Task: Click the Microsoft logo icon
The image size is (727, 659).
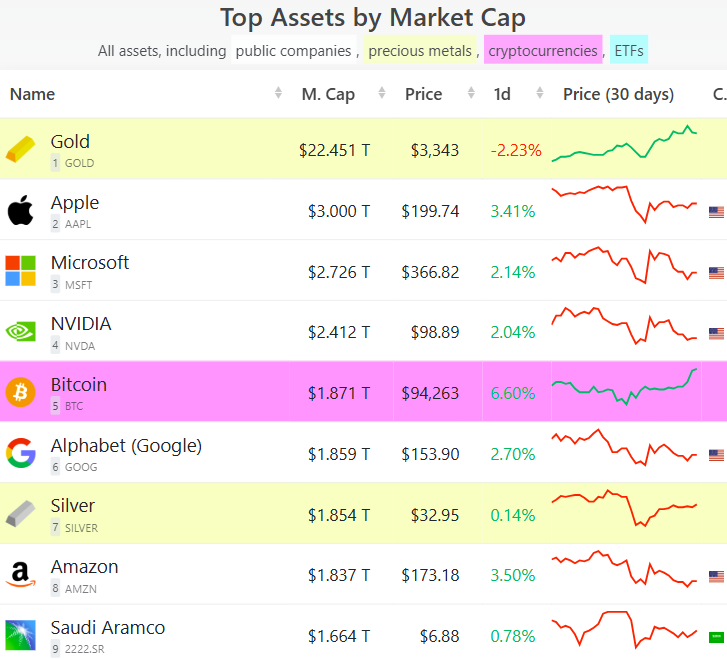Action: (20, 271)
